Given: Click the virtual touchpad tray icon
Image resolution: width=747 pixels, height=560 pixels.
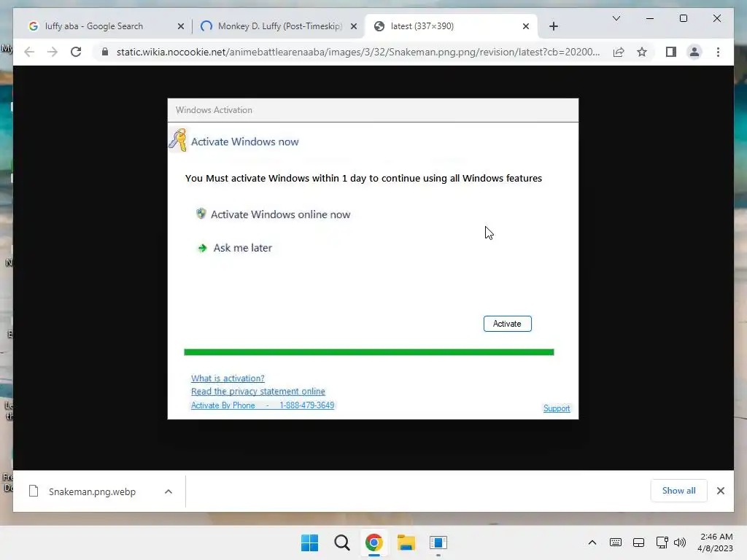Looking at the screenshot, I should tap(638, 542).
